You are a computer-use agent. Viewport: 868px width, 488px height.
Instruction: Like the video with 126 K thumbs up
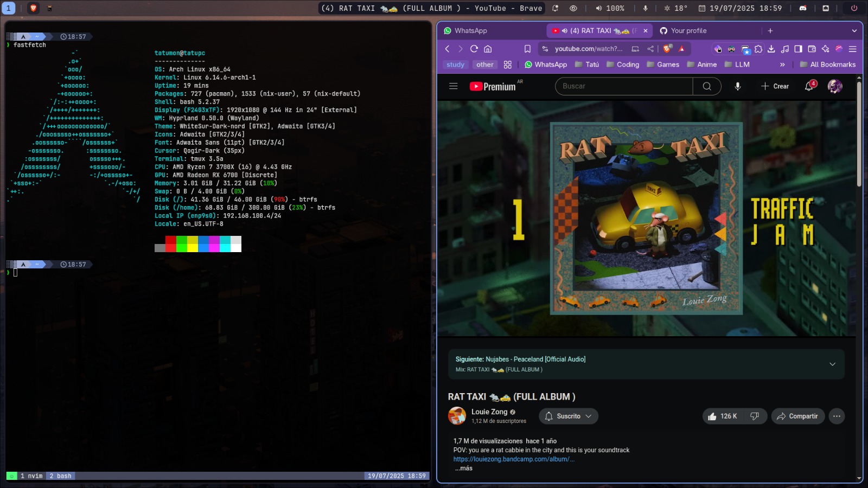tap(722, 416)
